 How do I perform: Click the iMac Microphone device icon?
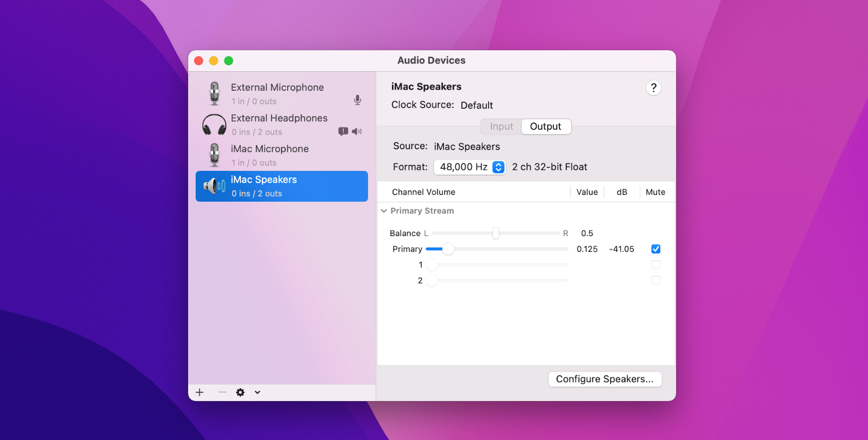215,155
